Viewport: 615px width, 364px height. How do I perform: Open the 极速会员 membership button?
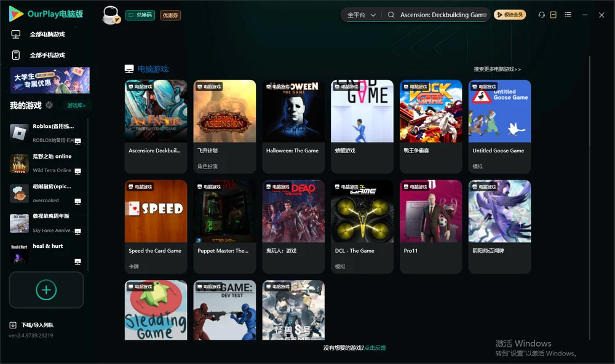tap(510, 15)
